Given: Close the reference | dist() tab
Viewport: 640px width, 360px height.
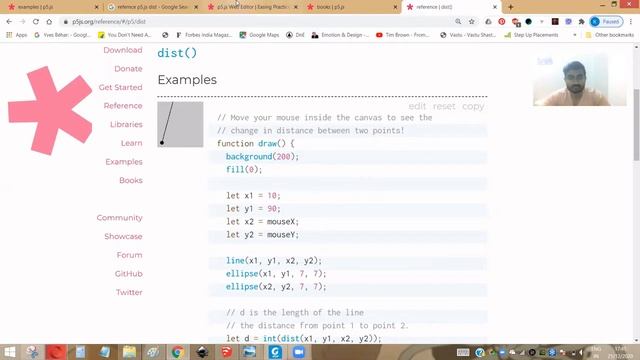Looking at the screenshot, I should (495, 7).
